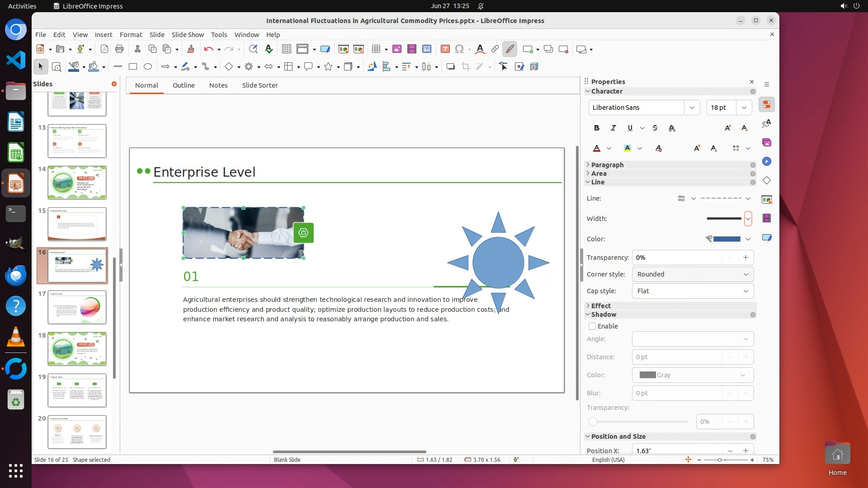The height and width of the screenshot is (488, 868).
Task: Toggle Bold in Character panel
Action: point(597,128)
